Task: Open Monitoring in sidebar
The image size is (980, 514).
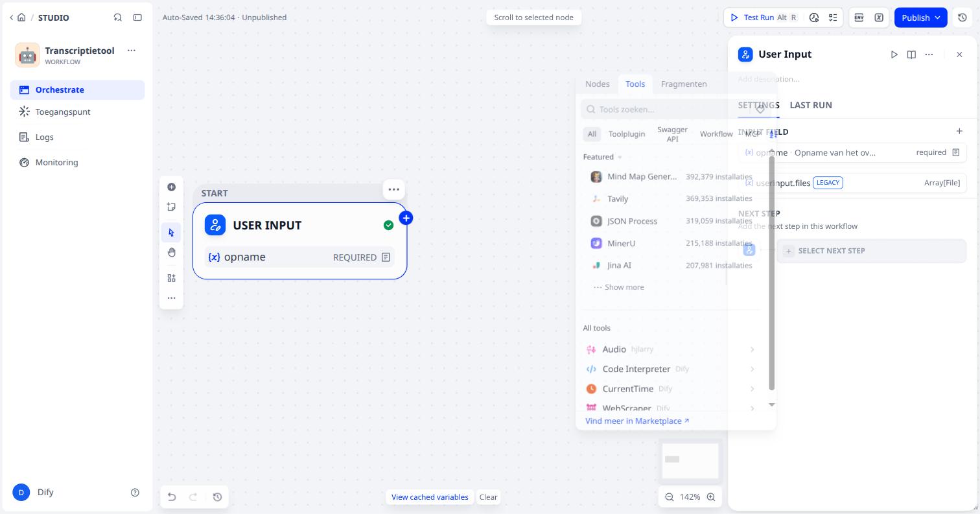Action: (78, 163)
